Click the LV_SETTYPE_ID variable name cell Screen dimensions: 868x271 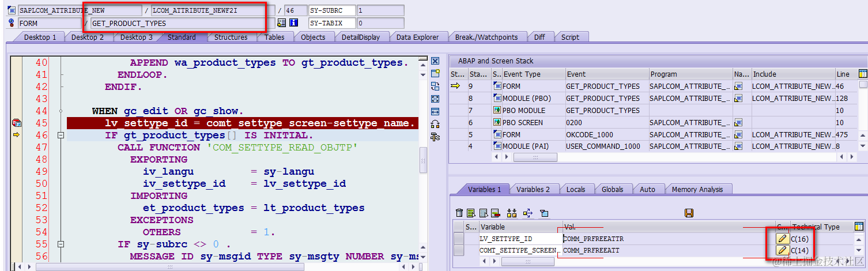tap(520, 238)
